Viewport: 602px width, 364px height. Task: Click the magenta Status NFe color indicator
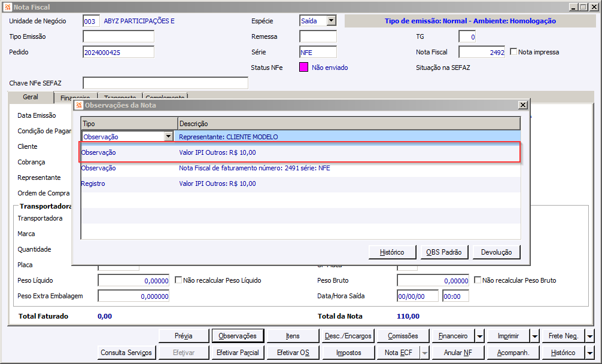click(x=303, y=68)
